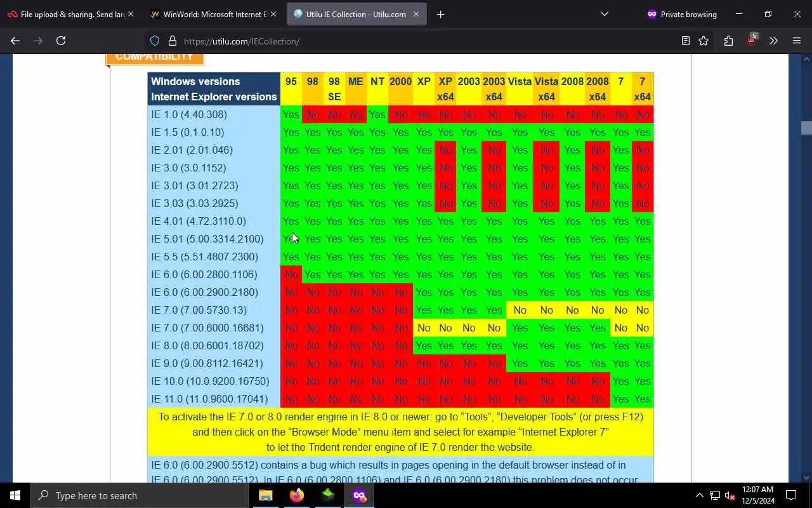Click the 'Internet Explorer versions' header text
Image resolution: width=812 pixels, height=508 pixels.
click(x=214, y=97)
